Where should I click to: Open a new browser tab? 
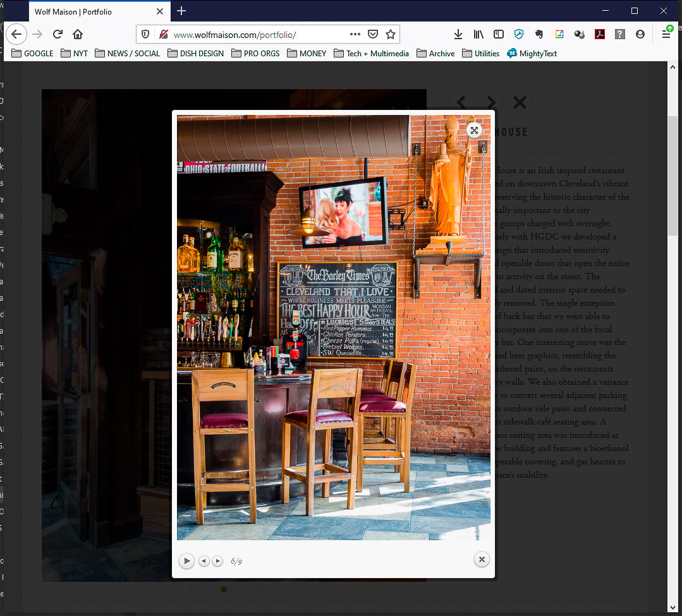point(181,11)
